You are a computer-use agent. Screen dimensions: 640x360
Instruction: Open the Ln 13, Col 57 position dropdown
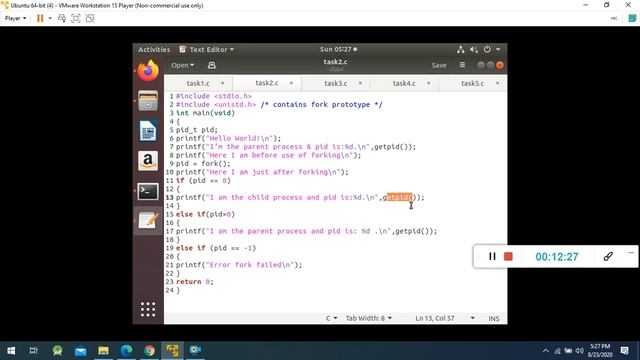[445, 318]
